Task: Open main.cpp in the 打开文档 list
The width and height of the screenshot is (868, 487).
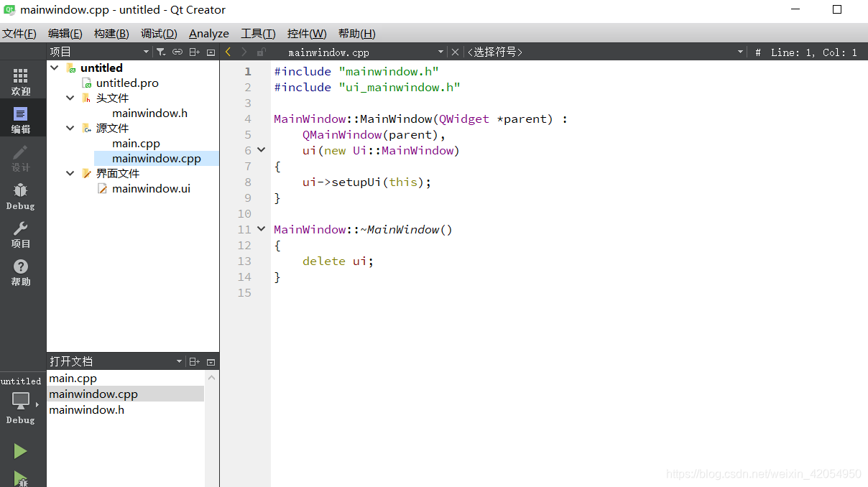Action: click(x=126, y=378)
